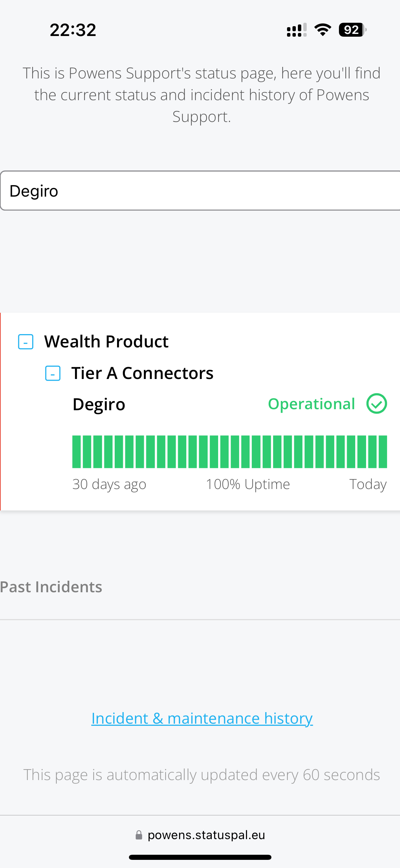Click the Wealth Product heading
This screenshot has width=400, height=868.
106,342
